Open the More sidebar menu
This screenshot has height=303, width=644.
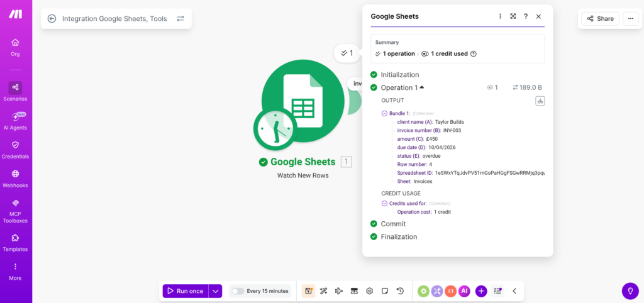click(15, 272)
